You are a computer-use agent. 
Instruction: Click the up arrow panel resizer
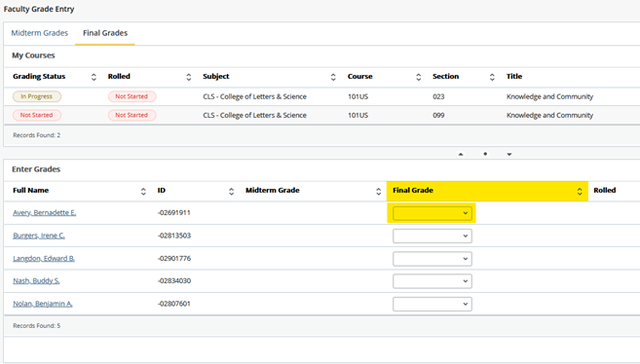461,154
